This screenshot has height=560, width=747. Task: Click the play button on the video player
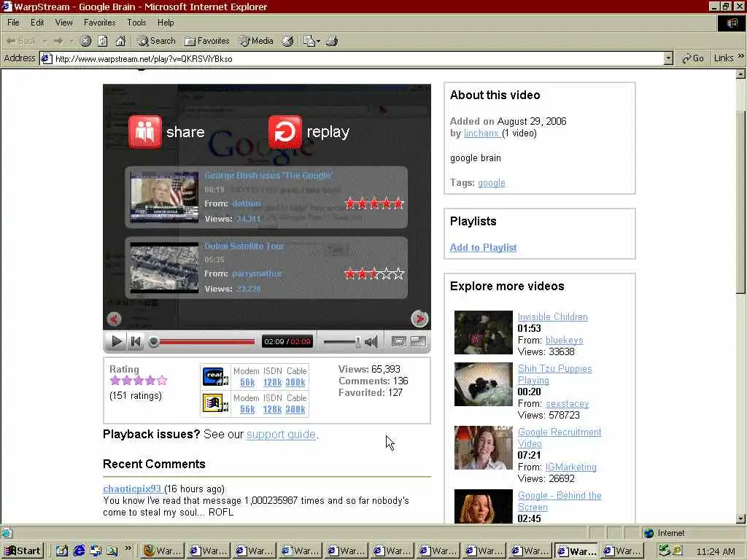(x=116, y=341)
